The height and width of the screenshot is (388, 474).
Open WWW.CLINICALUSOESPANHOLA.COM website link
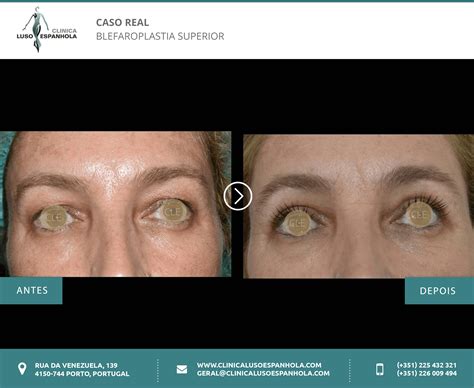(x=259, y=365)
